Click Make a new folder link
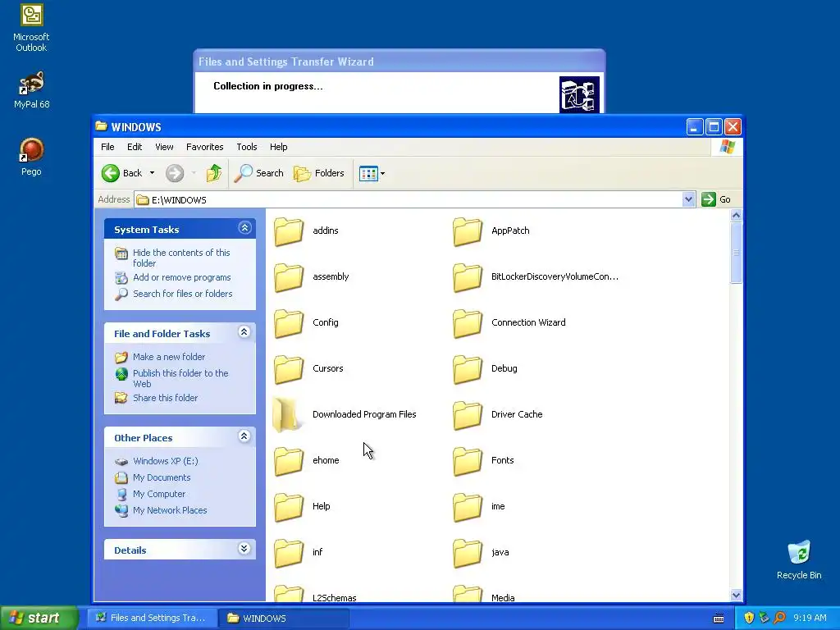The height and width of the screenshot is (630, 840). pos(169,357)
